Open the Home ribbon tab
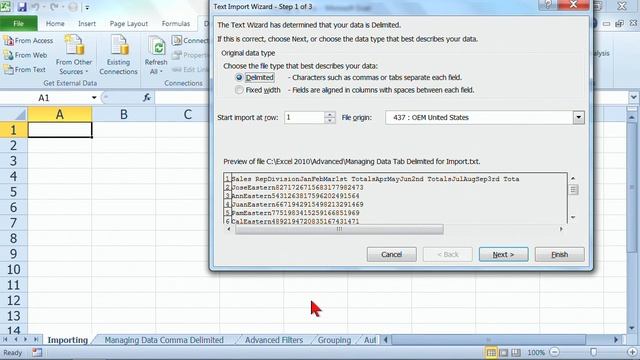Image resolution: width=640 pixels, height=360 pixels. tap(55, 24)
